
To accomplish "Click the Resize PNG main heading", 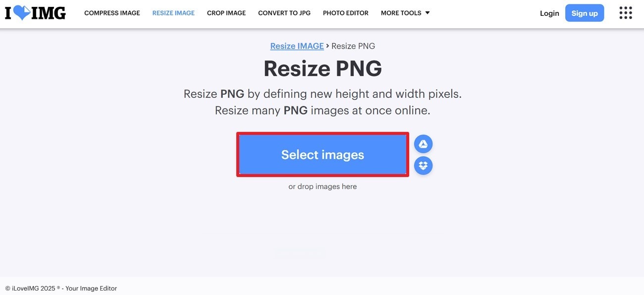I will click(x=322, y=68).
